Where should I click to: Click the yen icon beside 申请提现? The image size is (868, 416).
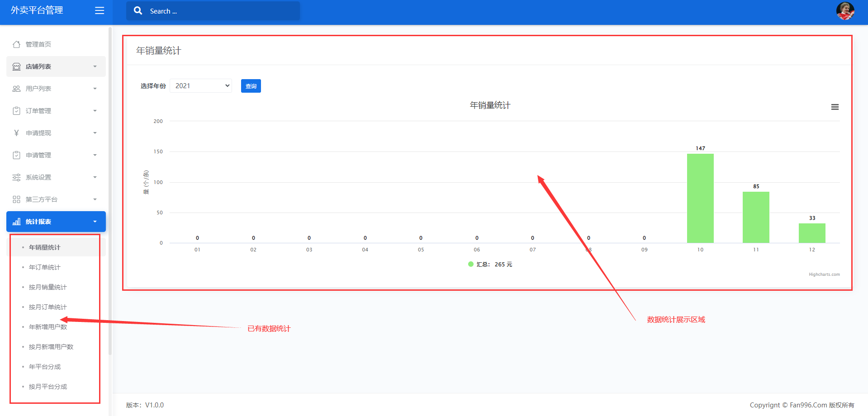pos(17,133)
